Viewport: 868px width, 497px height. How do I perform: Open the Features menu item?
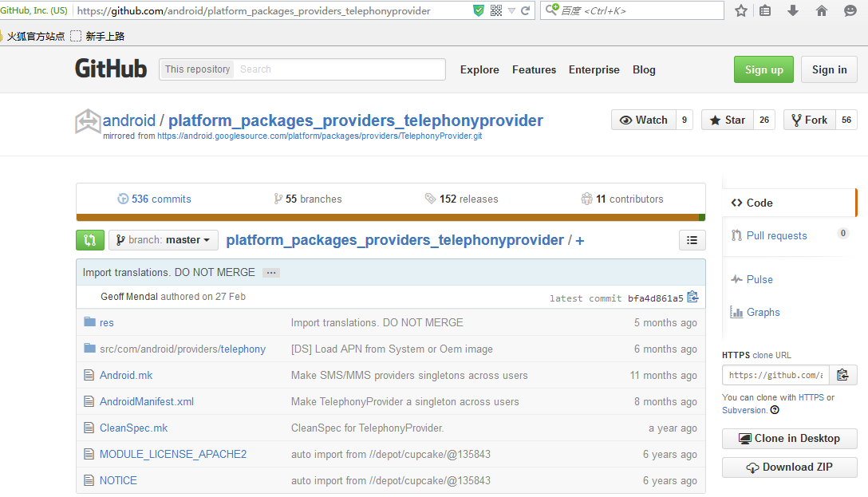point(534,69)
